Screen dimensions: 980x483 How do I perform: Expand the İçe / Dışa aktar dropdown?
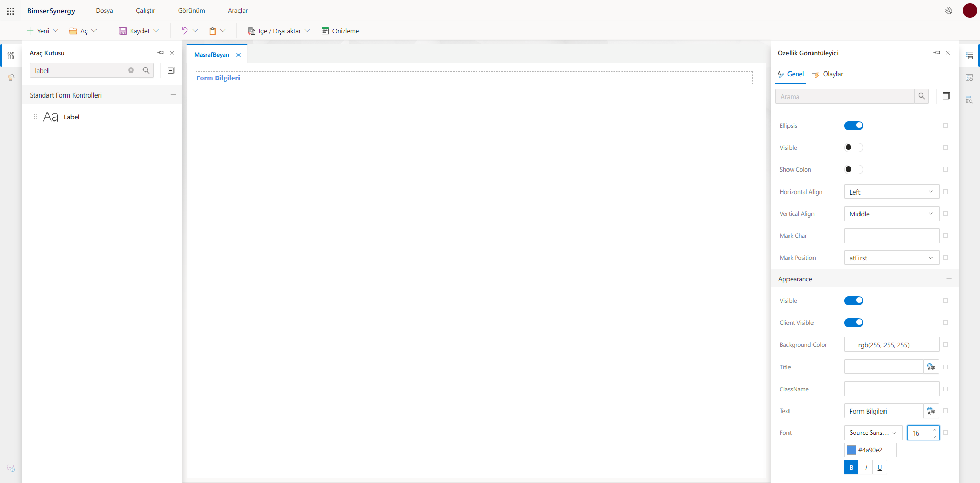point(307,31)
